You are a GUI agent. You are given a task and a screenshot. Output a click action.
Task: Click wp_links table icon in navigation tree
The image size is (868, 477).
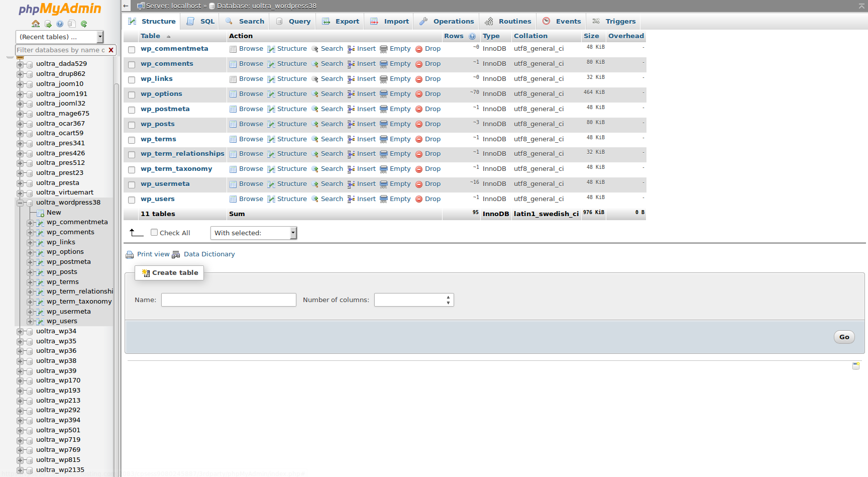[x=41, y=242]
